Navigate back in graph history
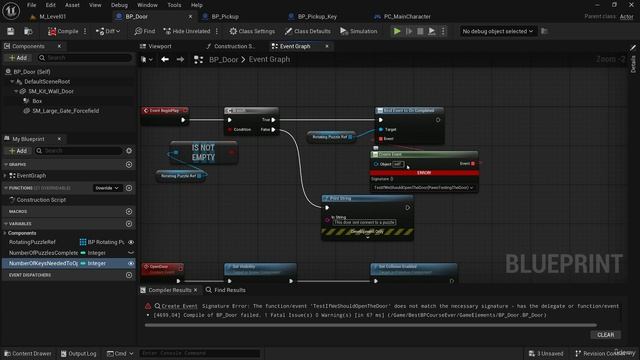The width and height of the screenshot is (640, 360). [x=165, y=60]
